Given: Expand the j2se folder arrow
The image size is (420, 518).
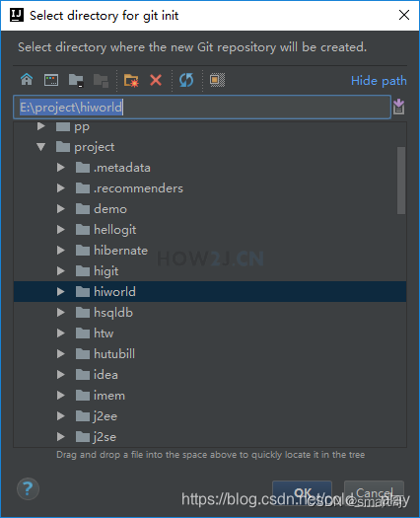Looking at the screenshot, I should point(61,437).
